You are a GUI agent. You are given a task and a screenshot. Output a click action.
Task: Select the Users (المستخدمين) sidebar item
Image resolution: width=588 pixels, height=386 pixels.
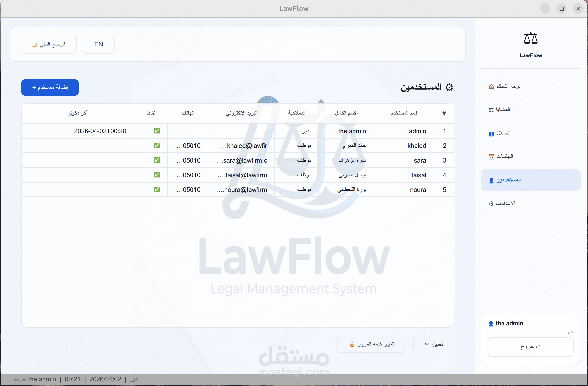point(505,180)
